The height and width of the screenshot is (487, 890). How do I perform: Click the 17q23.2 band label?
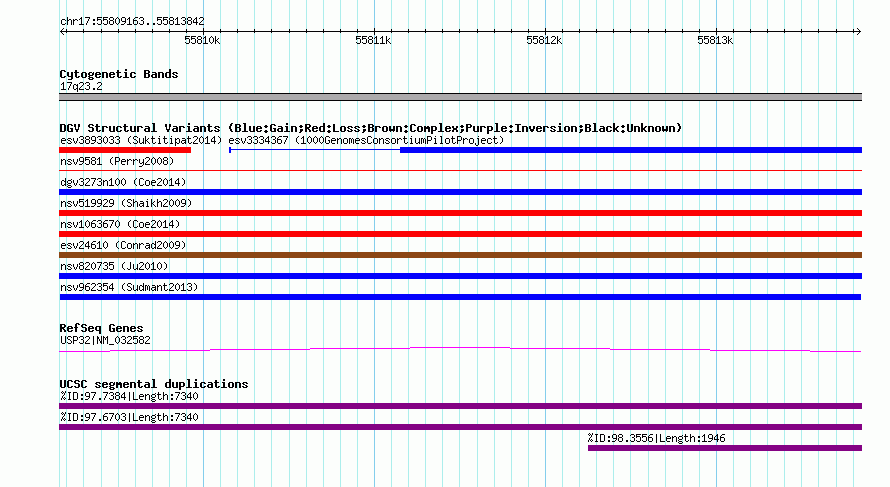[x=81, y=86]
